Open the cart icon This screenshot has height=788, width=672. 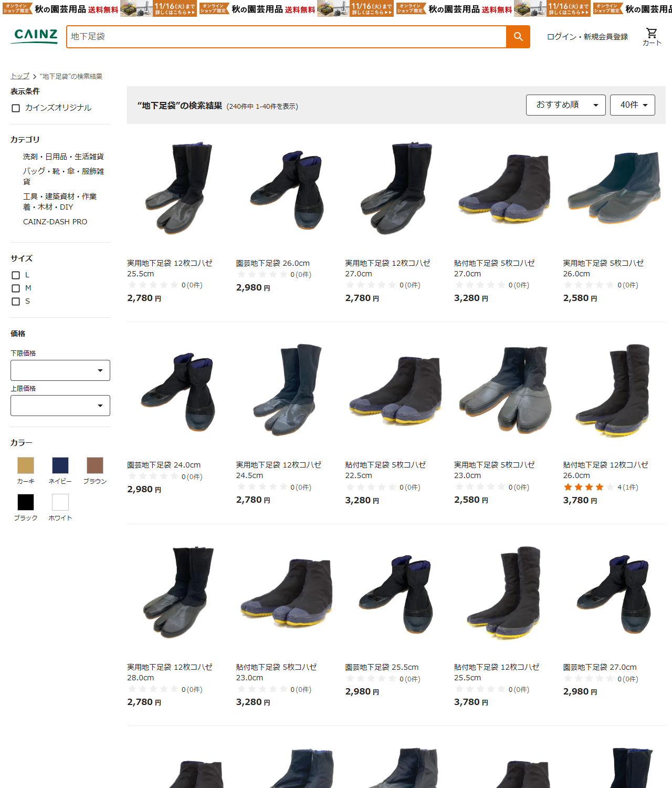(x=652, y=37)
